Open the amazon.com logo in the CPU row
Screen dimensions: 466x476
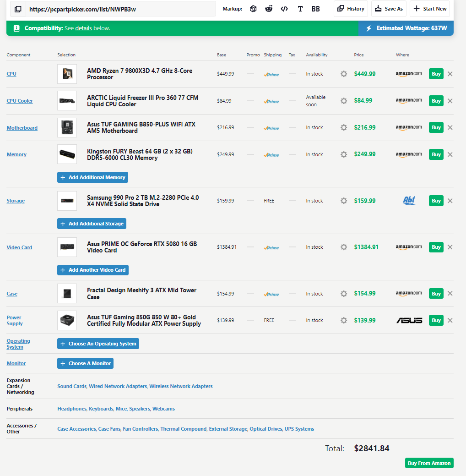(409, 74)
